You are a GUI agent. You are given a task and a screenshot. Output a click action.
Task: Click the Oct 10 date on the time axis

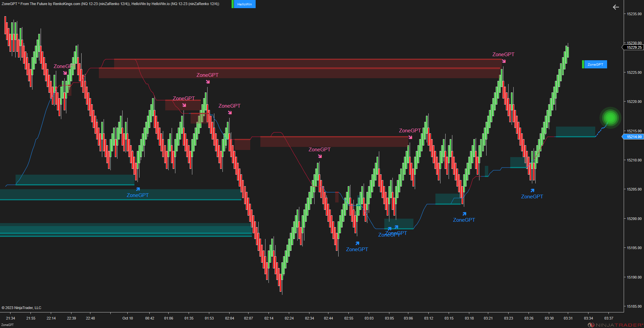[127, 318]
